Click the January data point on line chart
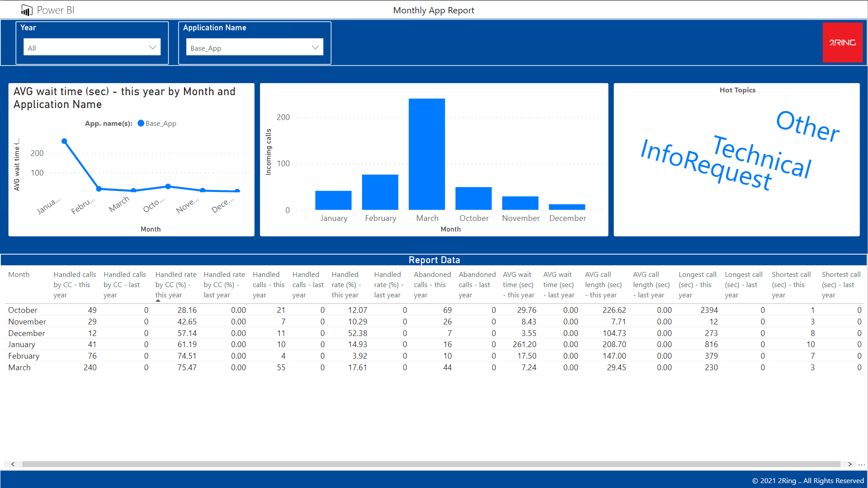This screenshot has width=868, height=488. pyautogui.click(x=64, y=141)
